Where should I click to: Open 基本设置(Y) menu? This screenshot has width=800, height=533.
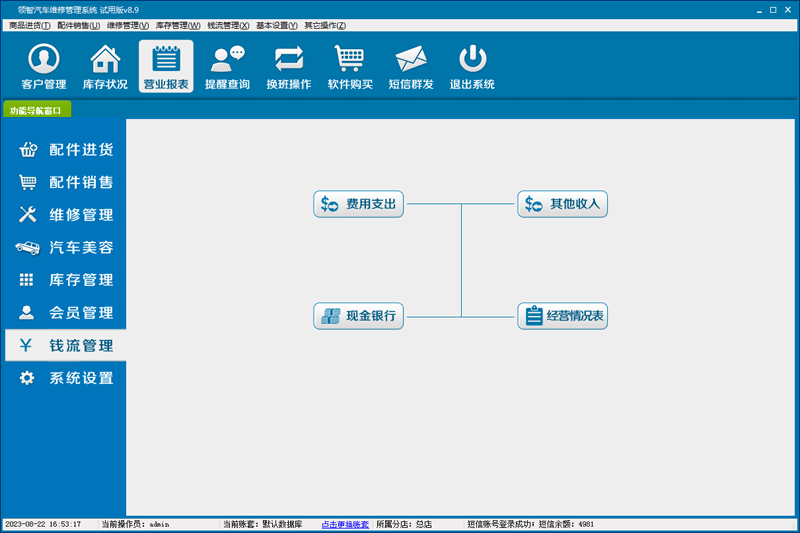click(x=277, y=26)
